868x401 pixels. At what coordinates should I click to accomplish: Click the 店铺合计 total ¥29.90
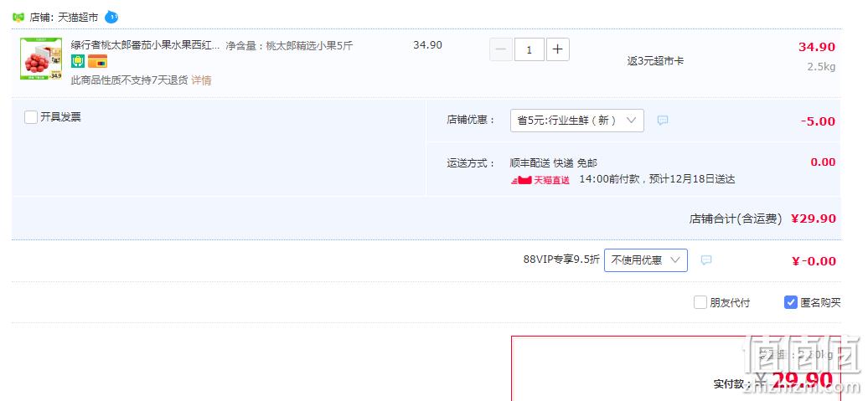[x=814, y=219]
